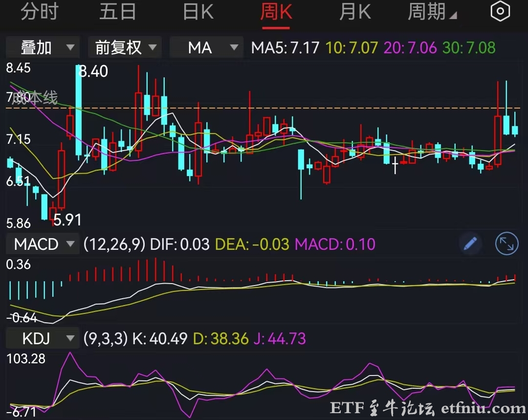Screen dimensions: 528x420
Task: Open the 叠加 overlay dropdown
Action: [x=42, y=47]
